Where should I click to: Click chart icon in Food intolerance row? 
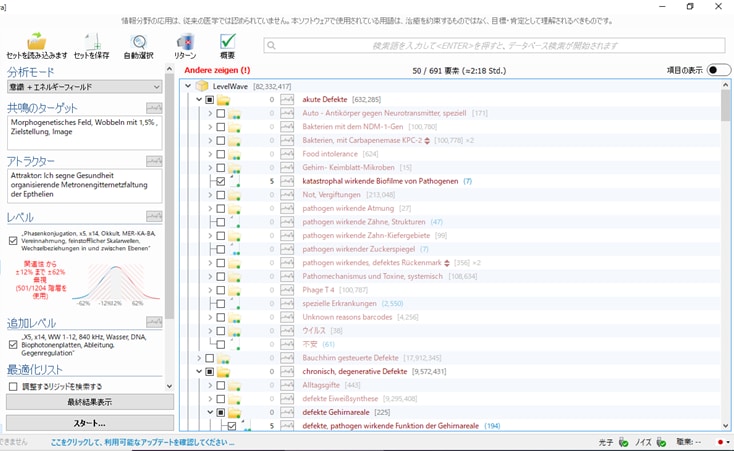point(287,154)
